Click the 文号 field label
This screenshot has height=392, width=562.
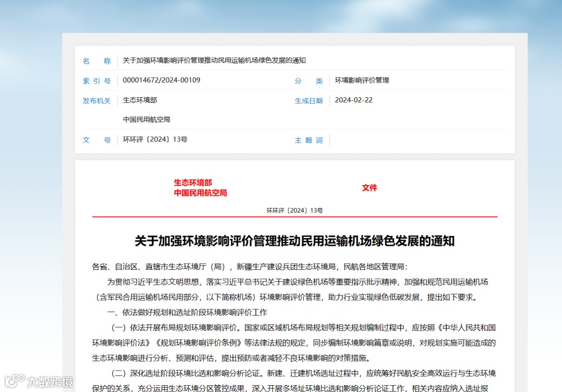click(97, 140)
